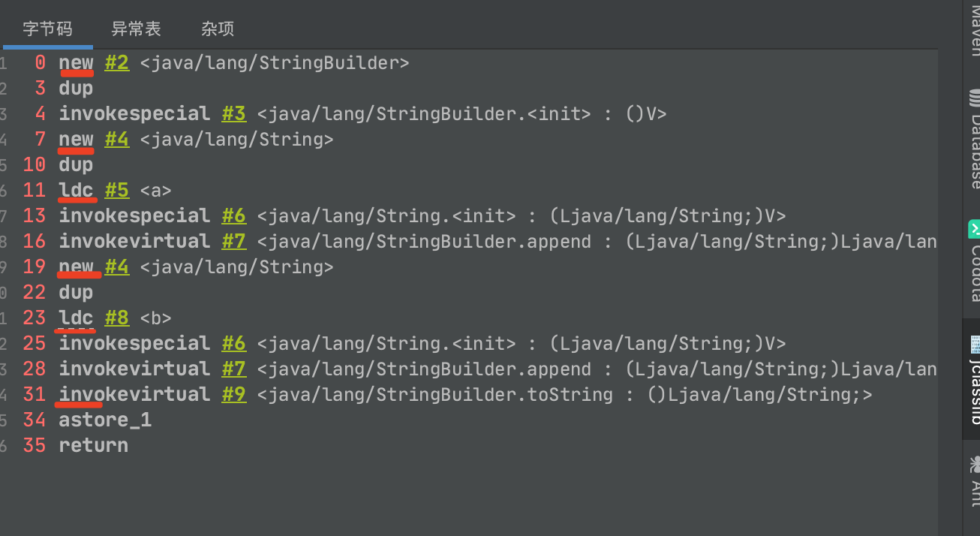Viewport: 980px width, 536px height.
Task: Click the astore_1 instruction
Action: (x=105, y=420)
